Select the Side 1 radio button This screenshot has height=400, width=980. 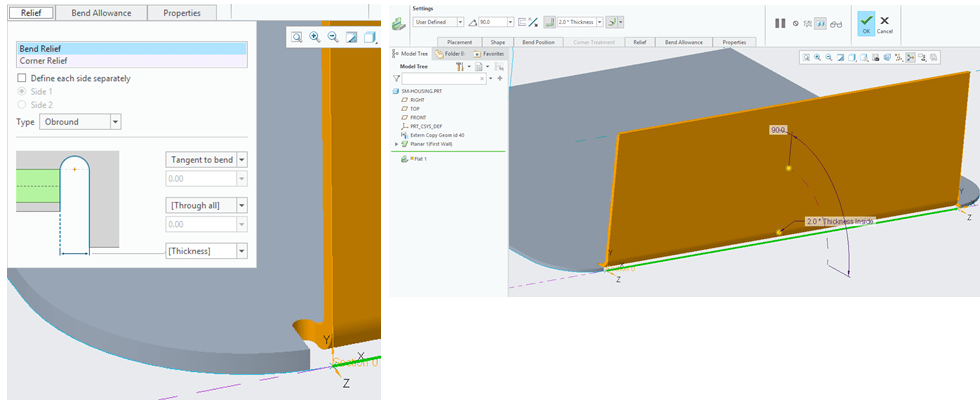tap(22, 91)
